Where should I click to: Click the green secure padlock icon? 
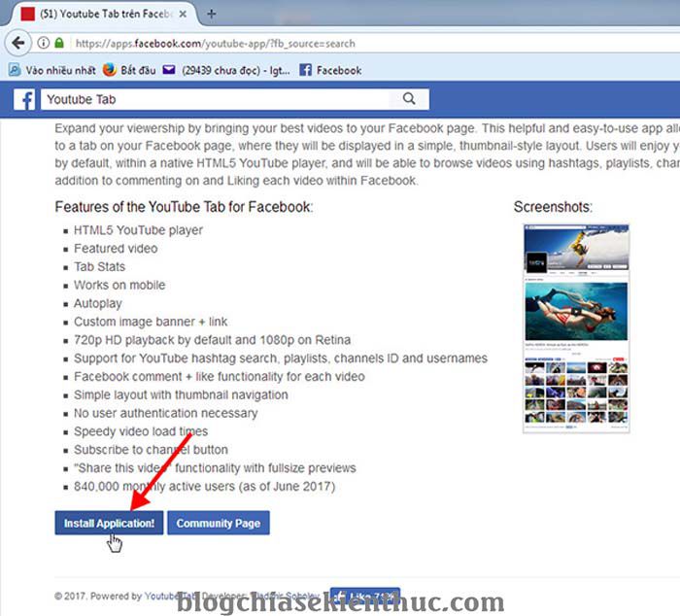[59, 43]
